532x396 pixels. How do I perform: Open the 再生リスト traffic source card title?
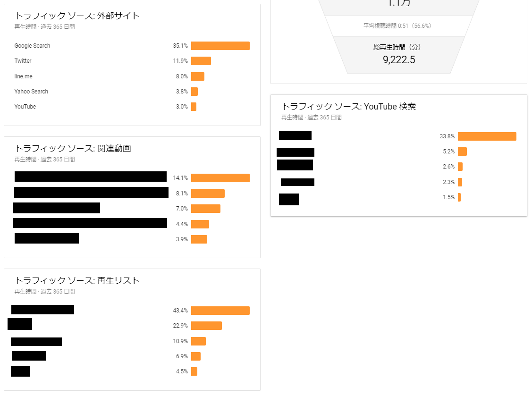point(77,280)
